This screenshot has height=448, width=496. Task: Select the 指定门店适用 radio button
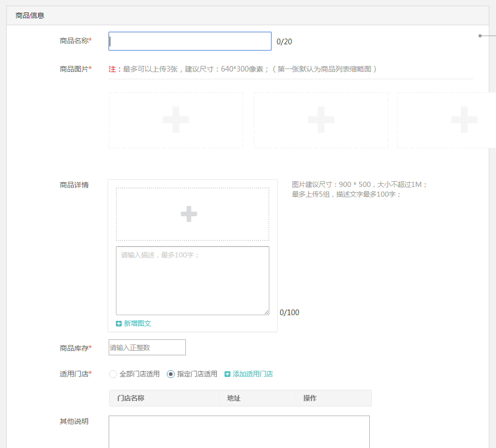tap(171, 374)
